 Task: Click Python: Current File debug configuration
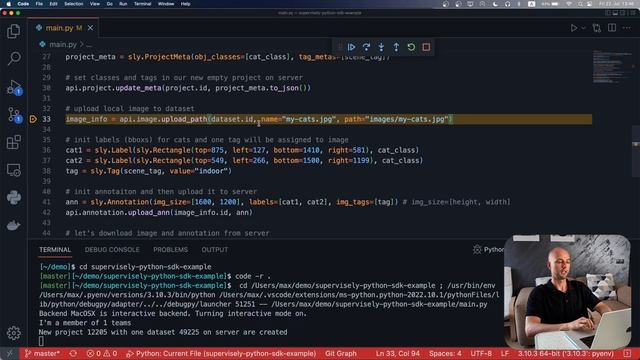coord(221,353)
